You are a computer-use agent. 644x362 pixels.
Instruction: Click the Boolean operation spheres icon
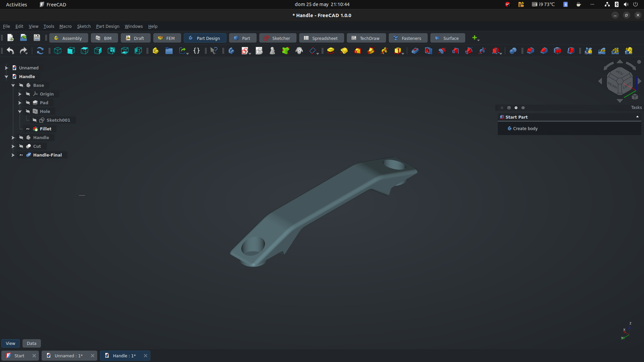tap(513, 51)
